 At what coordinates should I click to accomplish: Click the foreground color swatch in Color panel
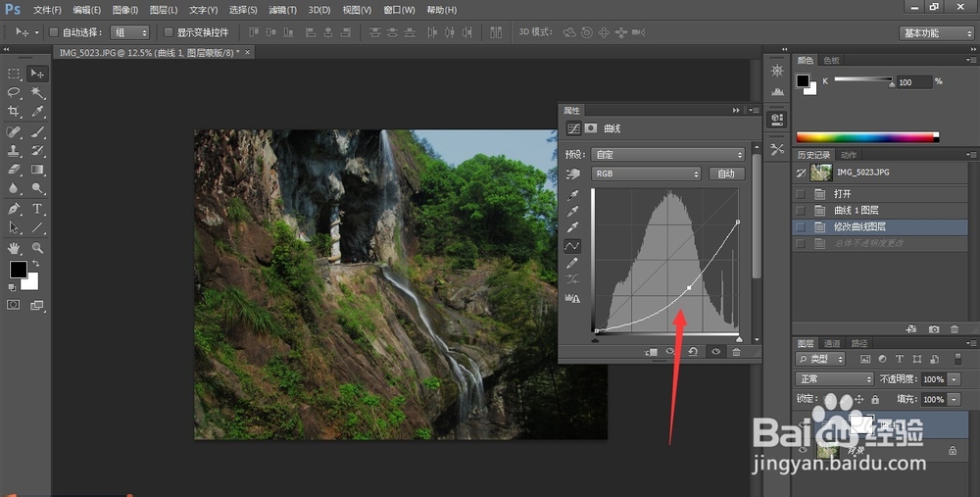point(802,80)
